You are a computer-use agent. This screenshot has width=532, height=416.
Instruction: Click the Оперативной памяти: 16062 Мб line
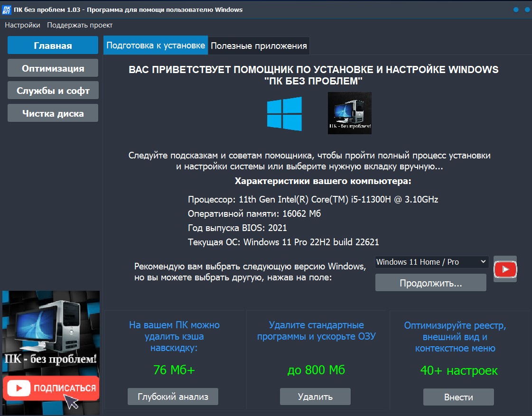point(254,213)
